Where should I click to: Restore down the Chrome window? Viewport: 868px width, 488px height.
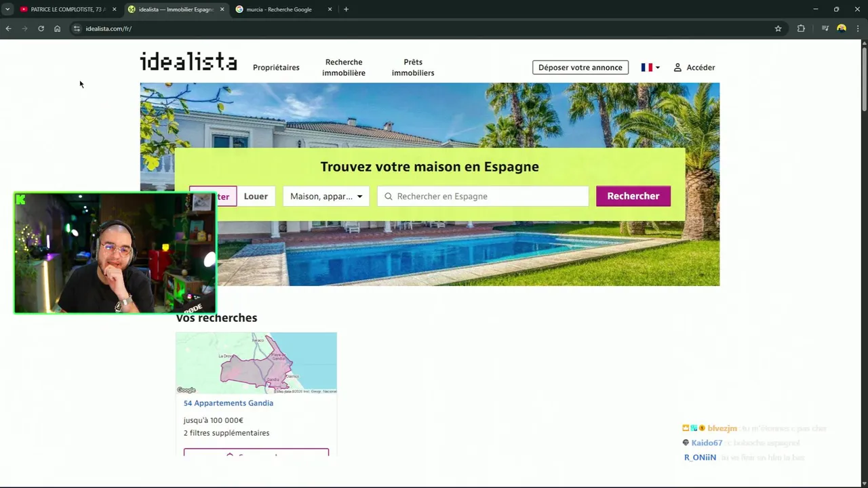tap(836, 9)
